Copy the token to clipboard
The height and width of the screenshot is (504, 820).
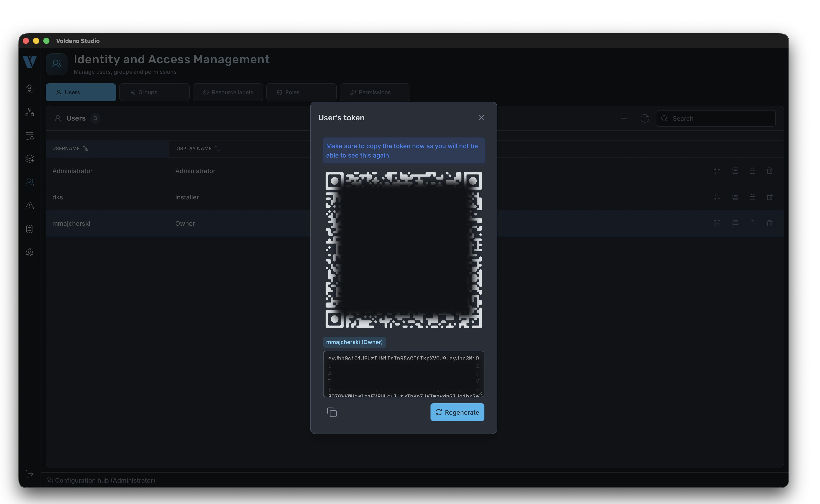pos(332,412)
